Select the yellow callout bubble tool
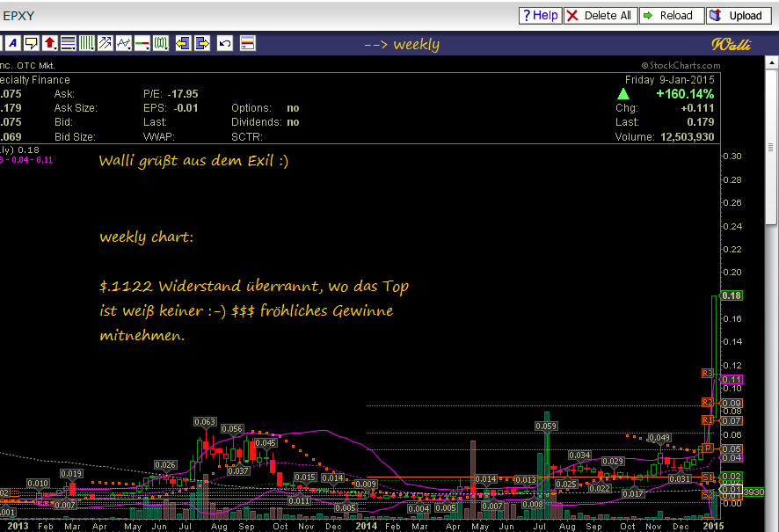The height and width of the screenshot is (532, 779). [32, 44]
